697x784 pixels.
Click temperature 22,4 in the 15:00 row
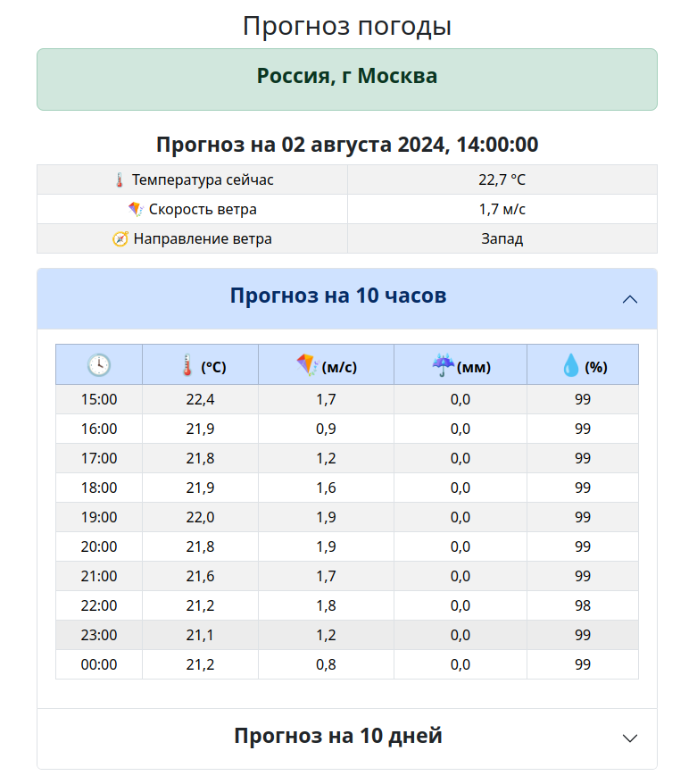click(x=201, y=399)
